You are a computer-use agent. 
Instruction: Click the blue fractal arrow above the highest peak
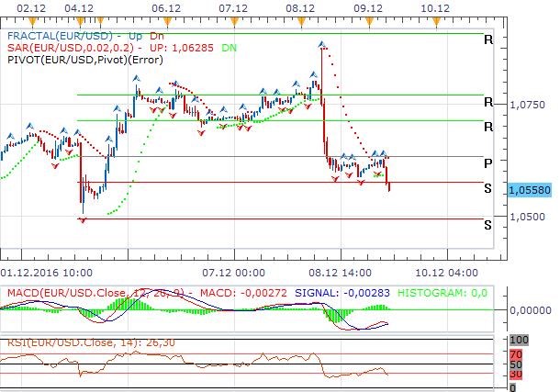coord(320,43)
